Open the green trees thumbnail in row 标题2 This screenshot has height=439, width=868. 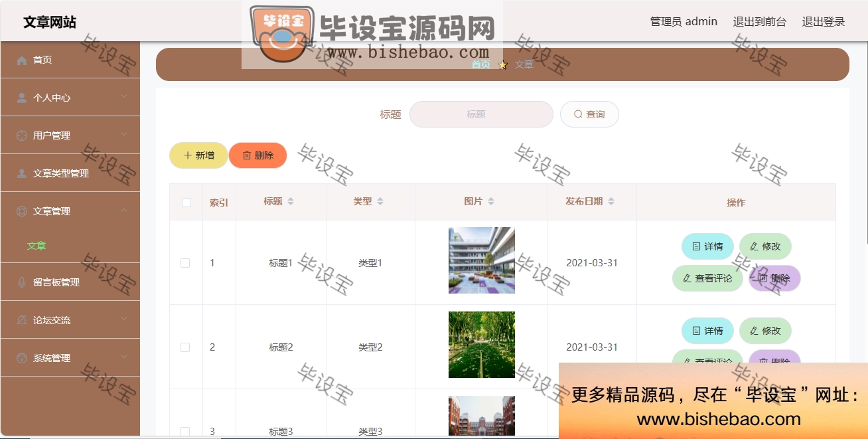pyautogui.click(x=482, y=345)
